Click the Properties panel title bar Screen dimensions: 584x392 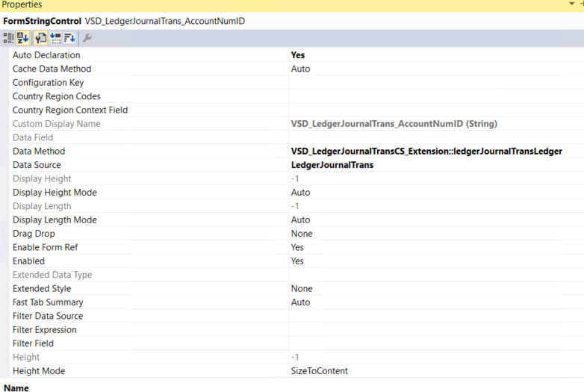point(292,5)
